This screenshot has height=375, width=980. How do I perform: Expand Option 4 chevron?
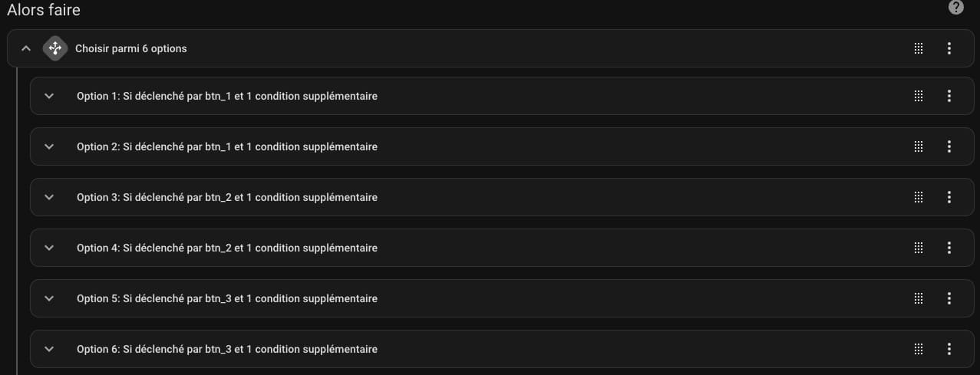click(x=49, y=248)
